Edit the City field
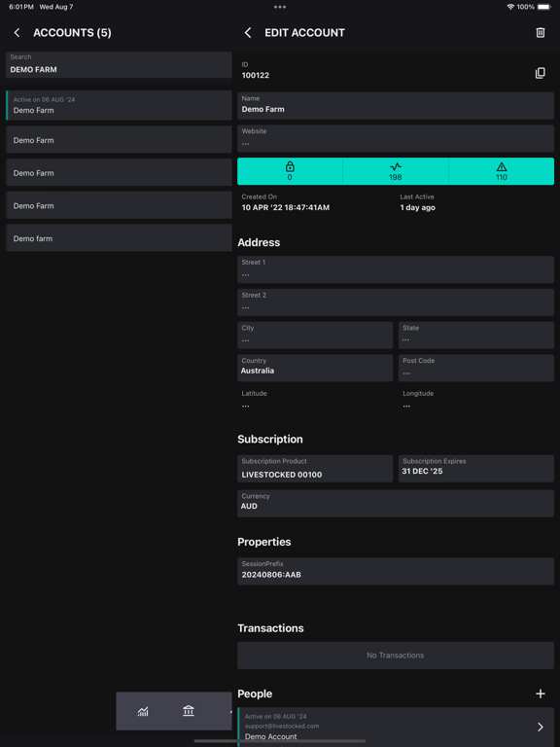This screenshot has height=747, width=560. click(x=315, y=336)
